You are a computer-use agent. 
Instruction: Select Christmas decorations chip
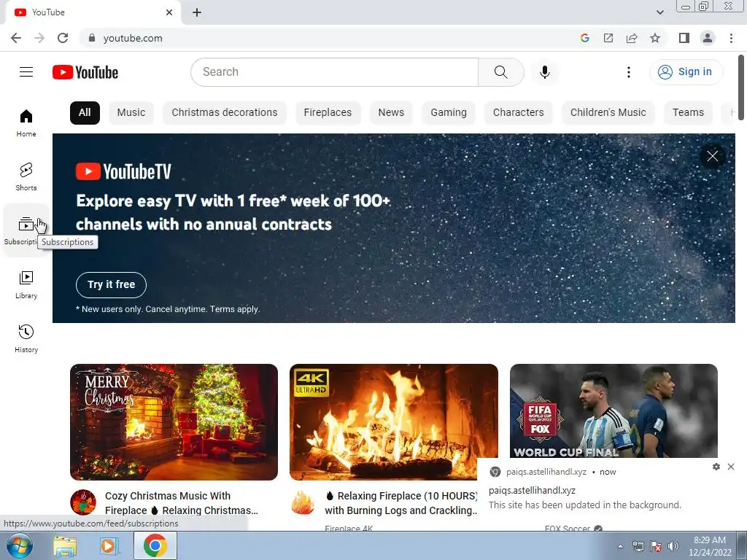(x=225, y=113)
